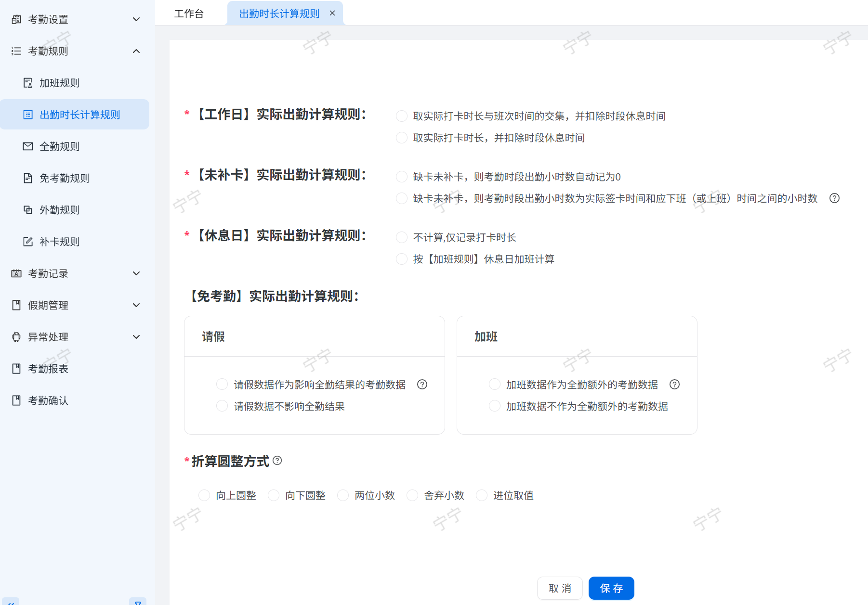868x605 pixels.
Task: Click the 外勤规则 sidebar icon
Action: click(28, 210)
